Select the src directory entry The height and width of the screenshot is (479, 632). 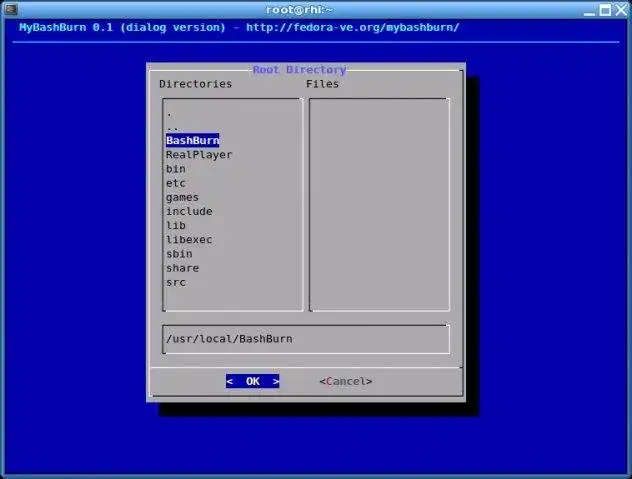tap(176, 282)
